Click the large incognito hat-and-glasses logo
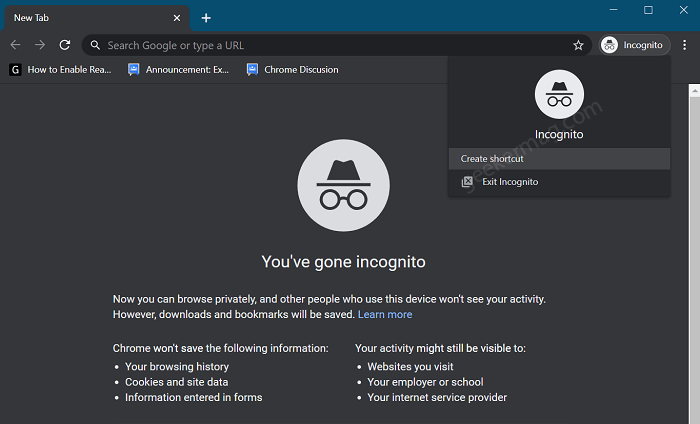This screenshot has width=700, height=424. (x=344, y=185)
